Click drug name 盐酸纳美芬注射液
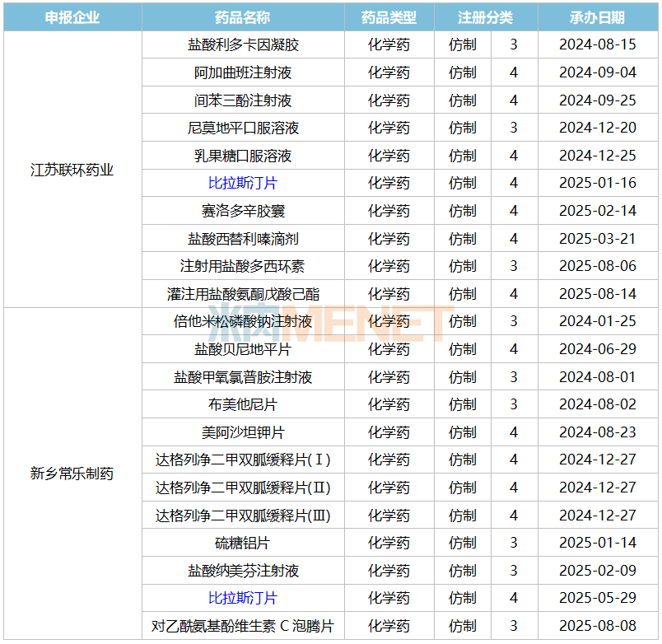Image resolution: width=662 pixels, height=644 pixels. pyautogui.click(x=243, y=571)
